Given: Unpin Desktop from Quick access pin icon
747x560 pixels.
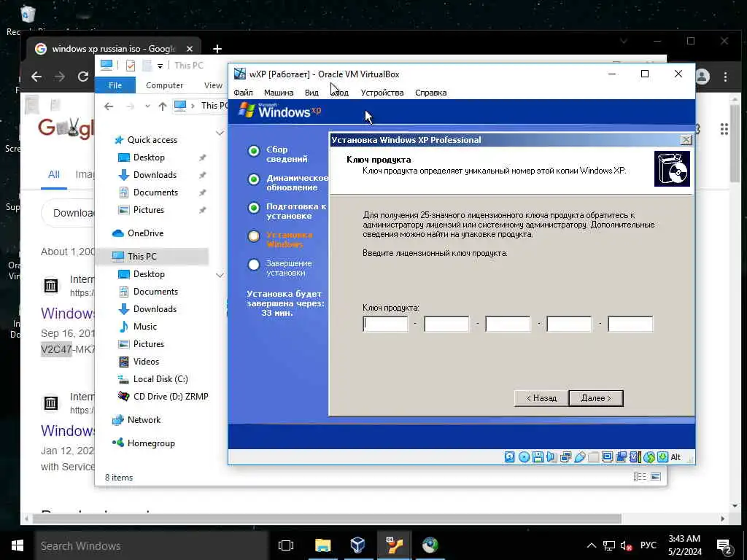Looking at the screenshot, I should click(x=203, y=157).
